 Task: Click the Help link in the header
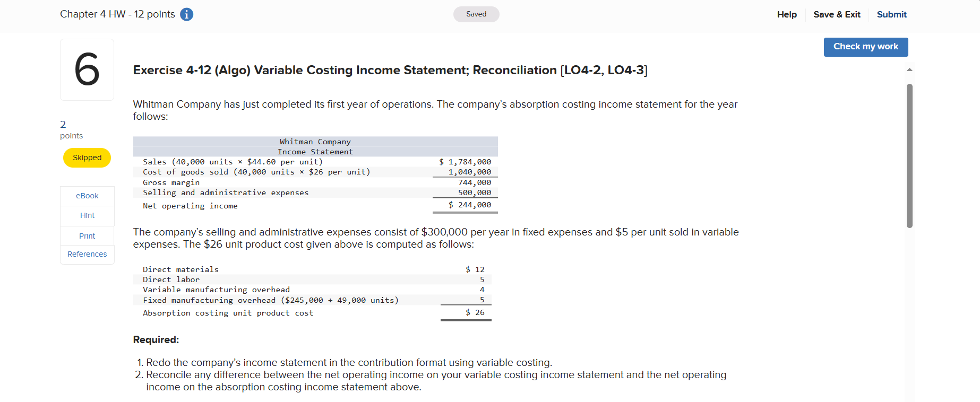pos(787,14)
